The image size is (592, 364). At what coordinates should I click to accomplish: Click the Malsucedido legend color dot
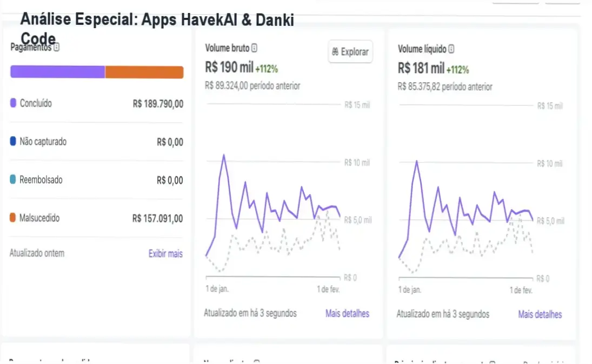(13, 217)
